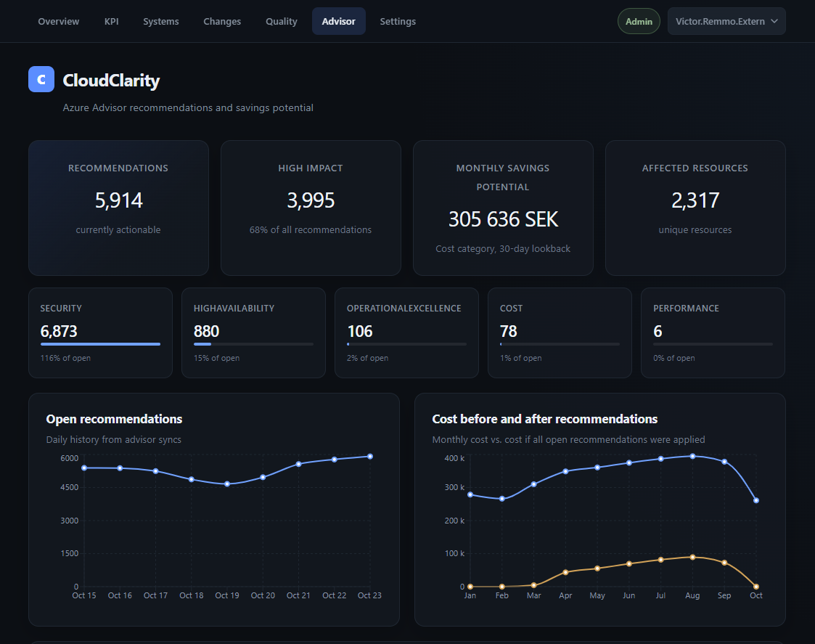Image resolution: width=815 pixels, height=644 pixels.
Task: Select the Performance category card
Action: (713, 333)
